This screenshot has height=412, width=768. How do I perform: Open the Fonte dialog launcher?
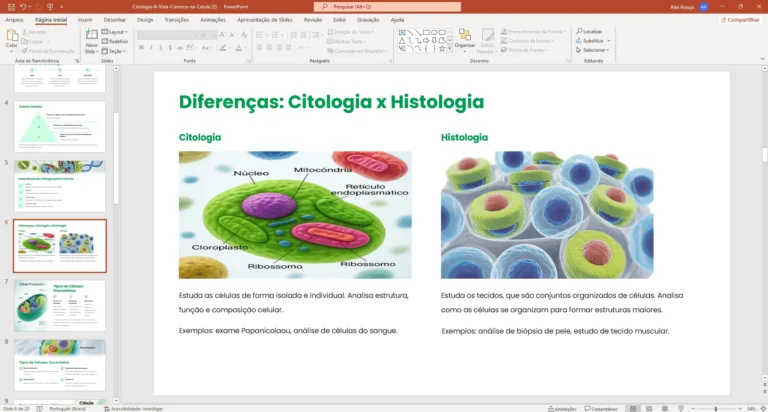click(249, 61)
